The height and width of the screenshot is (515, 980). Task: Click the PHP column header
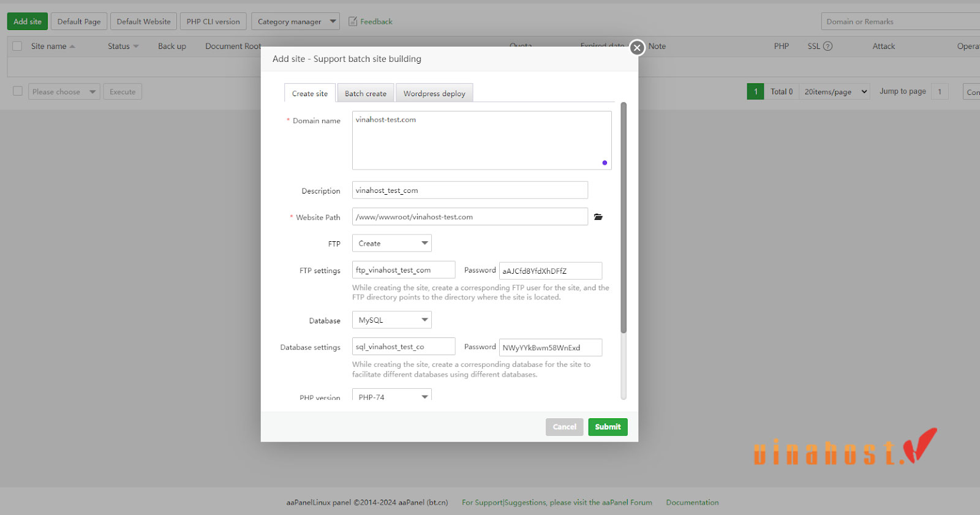781,46
